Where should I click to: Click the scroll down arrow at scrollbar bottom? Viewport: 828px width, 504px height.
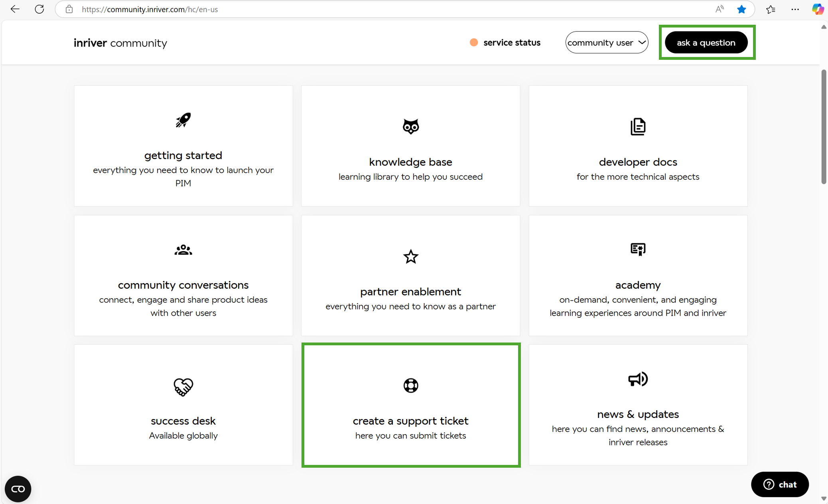(x=824, y=498)
